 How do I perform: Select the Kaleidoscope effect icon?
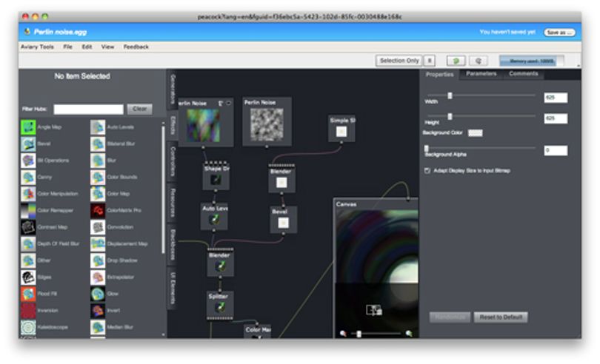[x=28, y=327]
